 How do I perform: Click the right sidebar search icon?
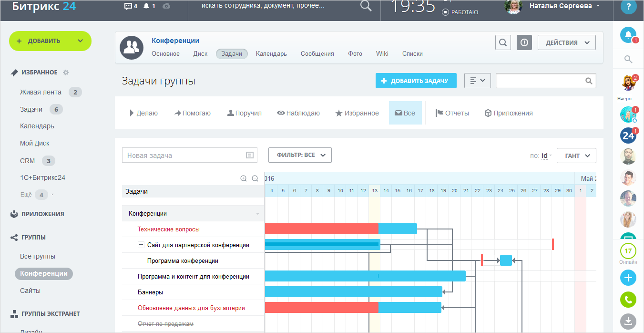coord(628,60)
